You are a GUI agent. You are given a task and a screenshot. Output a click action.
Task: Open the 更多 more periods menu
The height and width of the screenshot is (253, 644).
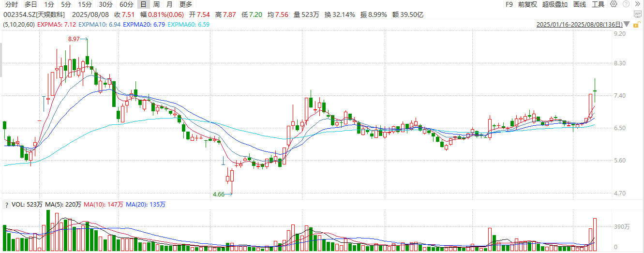click(x=186, y=4)
